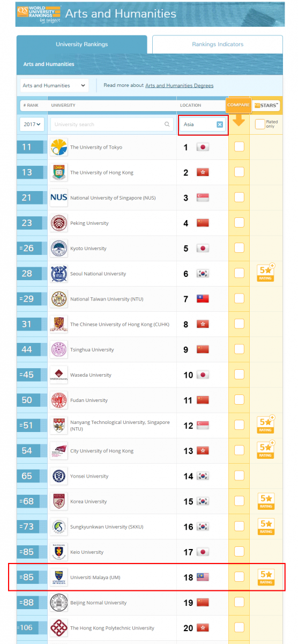Open Arts and Humanities Degrees link

[x=180, y=85]
